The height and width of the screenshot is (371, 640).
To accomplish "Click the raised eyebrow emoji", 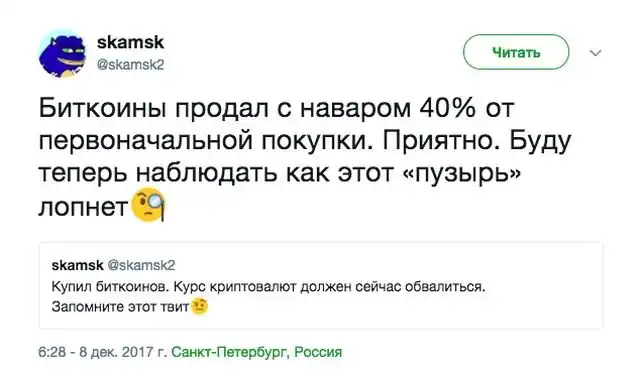I will [200, 307].
